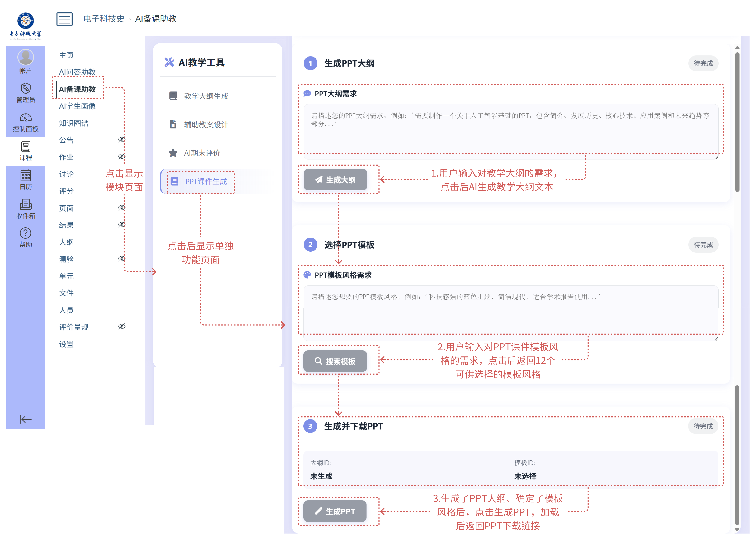Toggle the eye icon next to 评价量规
The height and width of the screenshot is (540, 756).
pyautogui.click(x=122, y=327)
